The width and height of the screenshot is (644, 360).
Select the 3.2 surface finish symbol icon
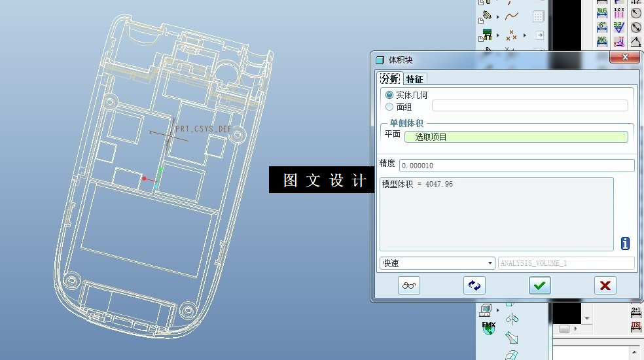[x=619, y=27]
